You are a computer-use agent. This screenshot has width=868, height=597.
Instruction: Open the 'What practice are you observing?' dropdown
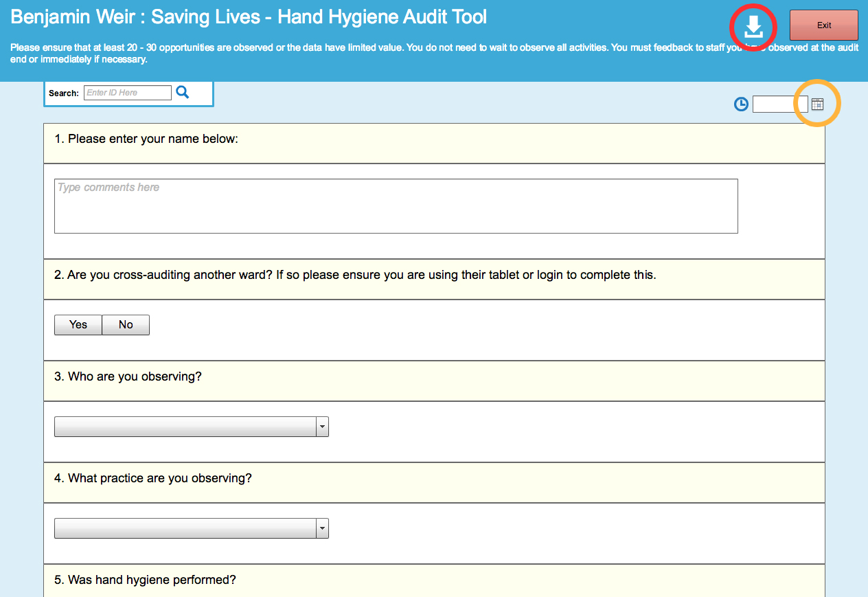192,528
